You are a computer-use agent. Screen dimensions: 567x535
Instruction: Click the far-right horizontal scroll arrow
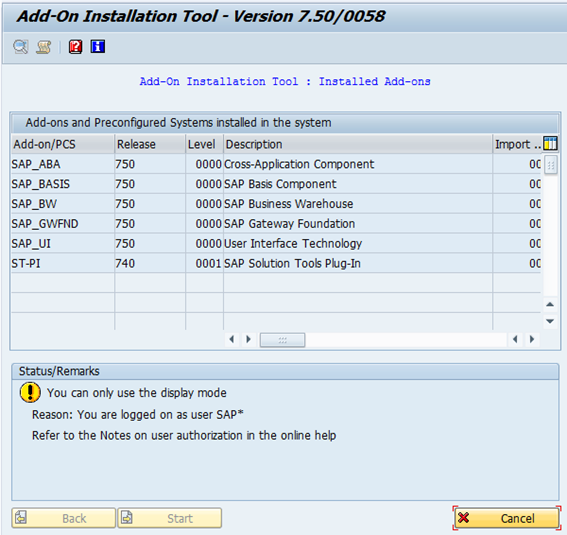click(x=532, y=339)
